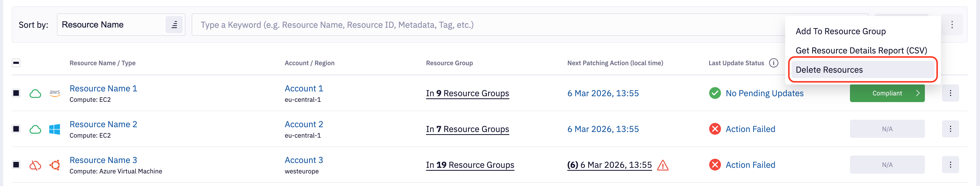
Task: Expand the In 19 Resource Groups list
Action: coord(470,165)
